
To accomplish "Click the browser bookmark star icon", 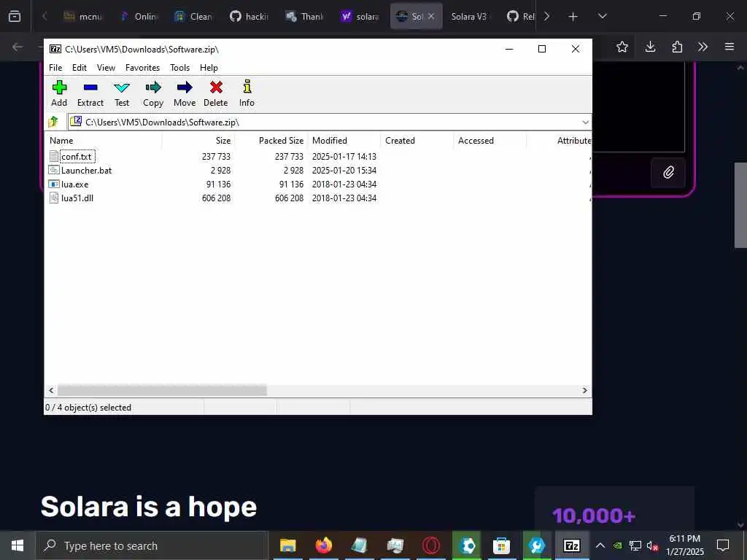I will (622, 47).
